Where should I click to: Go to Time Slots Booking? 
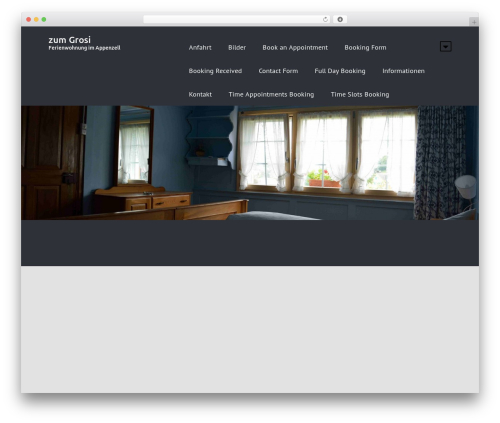(x=360, y=95)
